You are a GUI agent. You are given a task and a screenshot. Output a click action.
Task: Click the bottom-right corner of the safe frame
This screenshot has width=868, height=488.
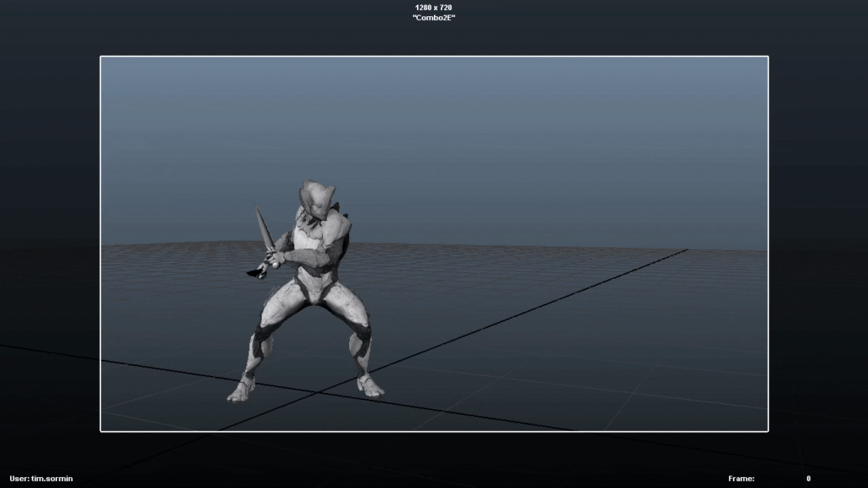tap(767, 431)
